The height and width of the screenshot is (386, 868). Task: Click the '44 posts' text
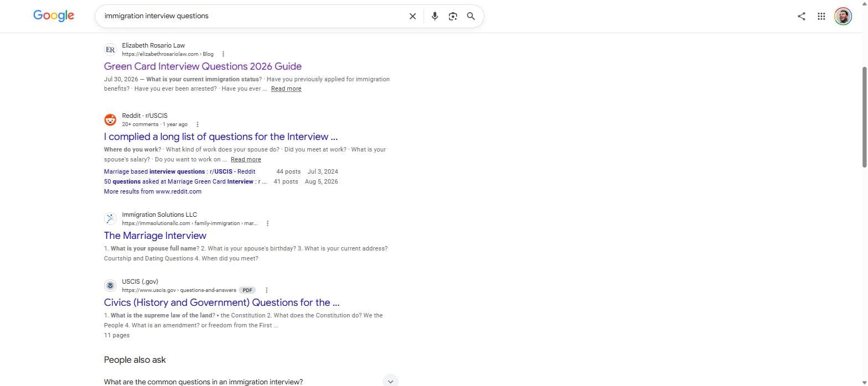pyautogui.click(x=288, y=171)
